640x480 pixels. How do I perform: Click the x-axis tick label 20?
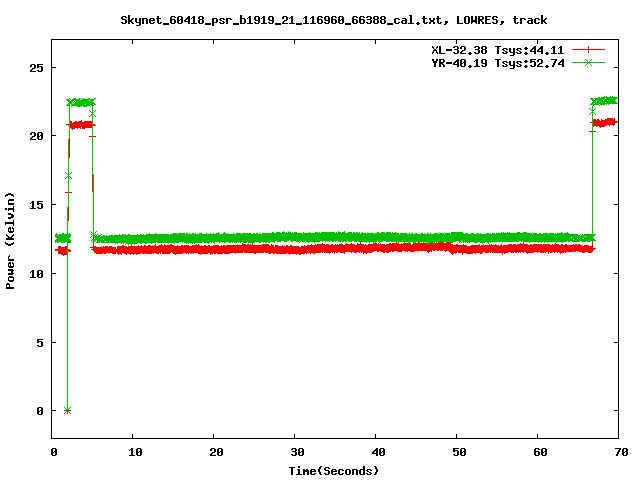click(216, 452)
